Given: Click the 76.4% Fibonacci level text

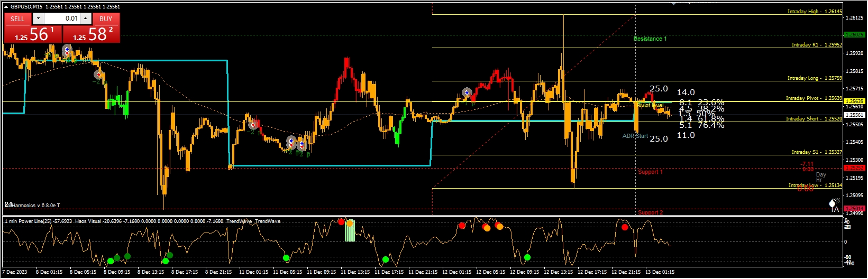Looking at the screenshot, I should tap(711, 125).
